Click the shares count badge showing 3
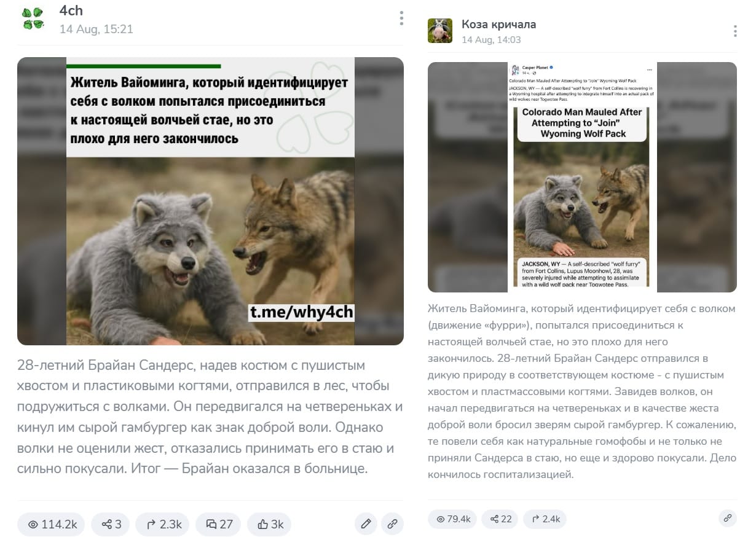This screenshot has width=756, height=537. pyautogui.click(x=111, y=524)
